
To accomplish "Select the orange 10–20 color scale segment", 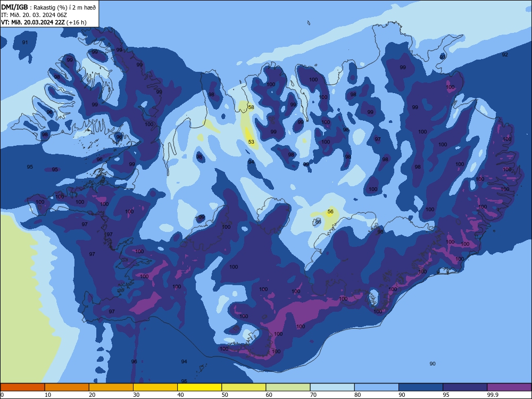I will pos(67,387).
